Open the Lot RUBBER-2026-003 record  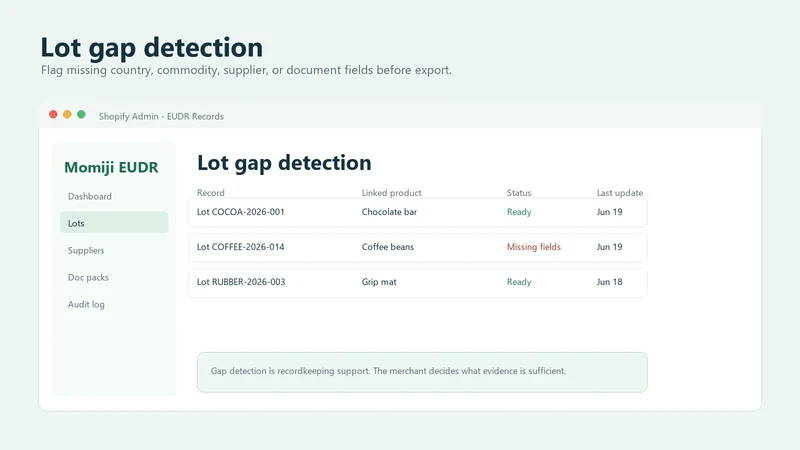pos(417,282)
